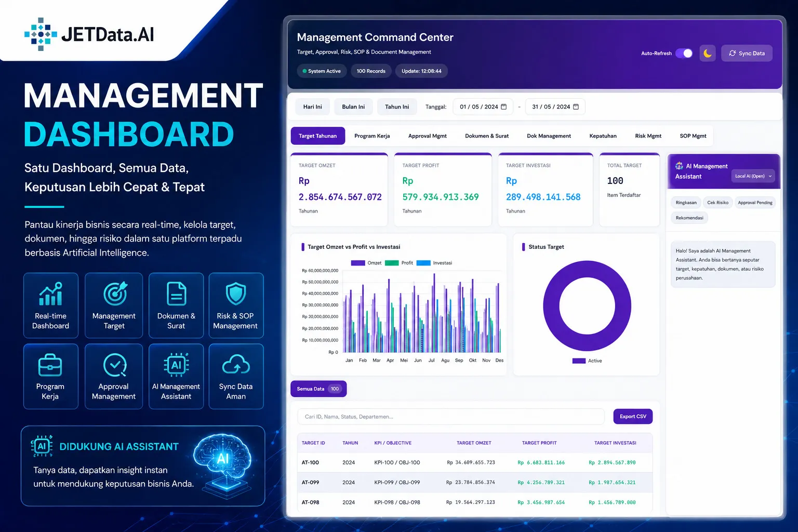
Task: Click the search field Cari ID, Nama, Status
Action: (x=451, y=416)
